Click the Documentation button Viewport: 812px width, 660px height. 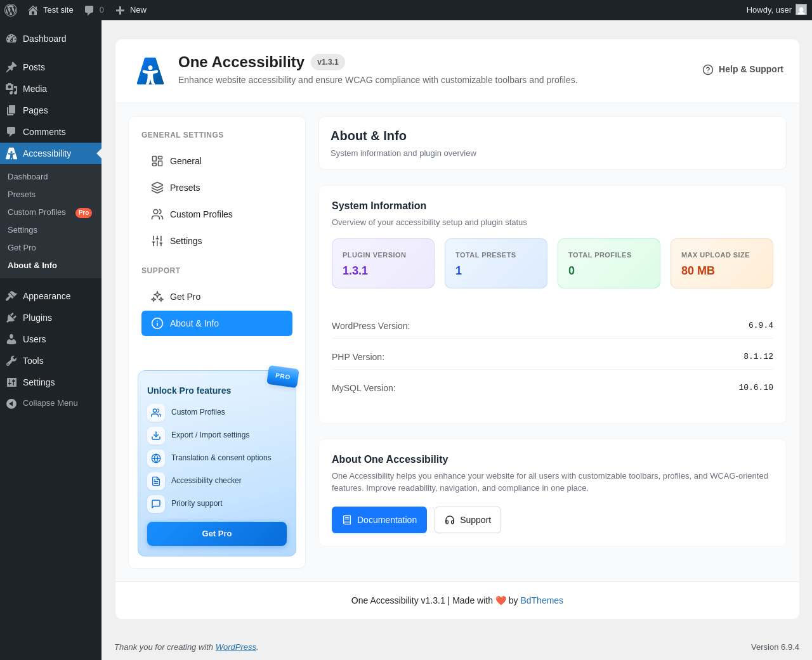379,520
